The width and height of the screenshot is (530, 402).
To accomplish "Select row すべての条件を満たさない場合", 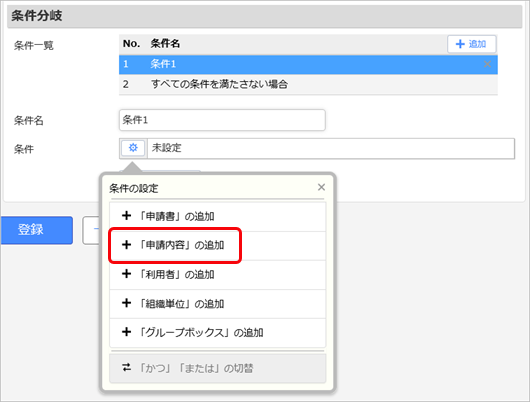I will click(308, 84).
